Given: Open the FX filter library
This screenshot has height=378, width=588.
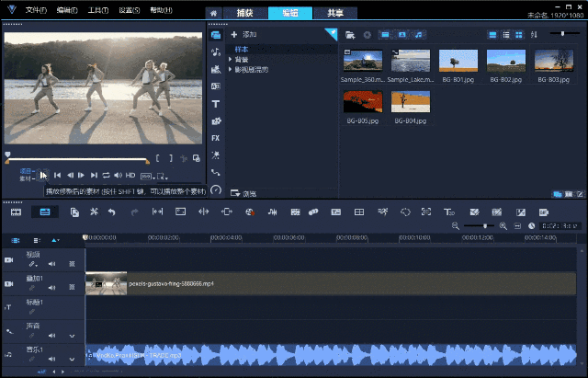Looking at the screenshot, I should coord(216,138).
